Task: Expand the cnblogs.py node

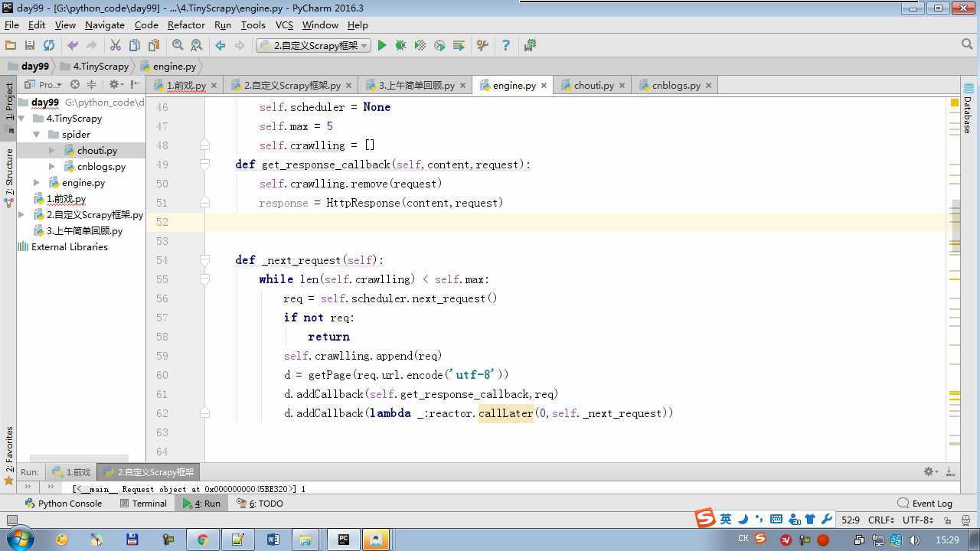Action: click(51, 167)
